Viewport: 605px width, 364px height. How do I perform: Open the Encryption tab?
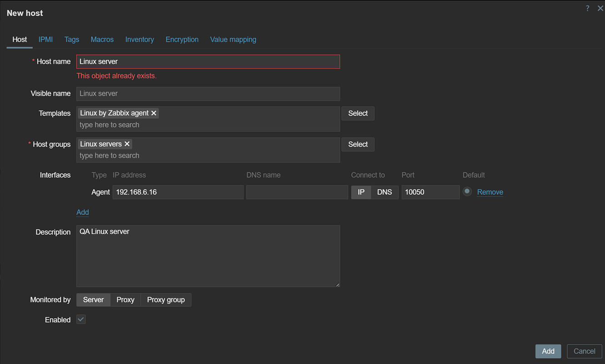pyautogui.click(x=182, y=40)
